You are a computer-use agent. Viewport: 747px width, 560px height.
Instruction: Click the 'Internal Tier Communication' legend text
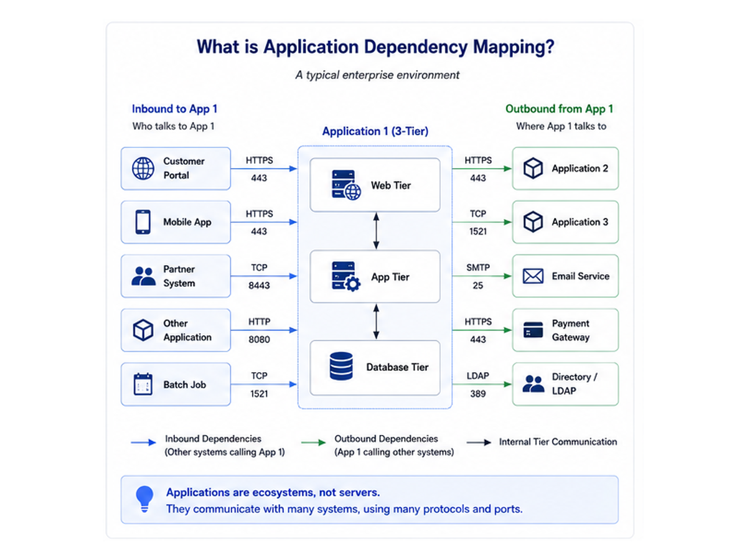(558, 442)
